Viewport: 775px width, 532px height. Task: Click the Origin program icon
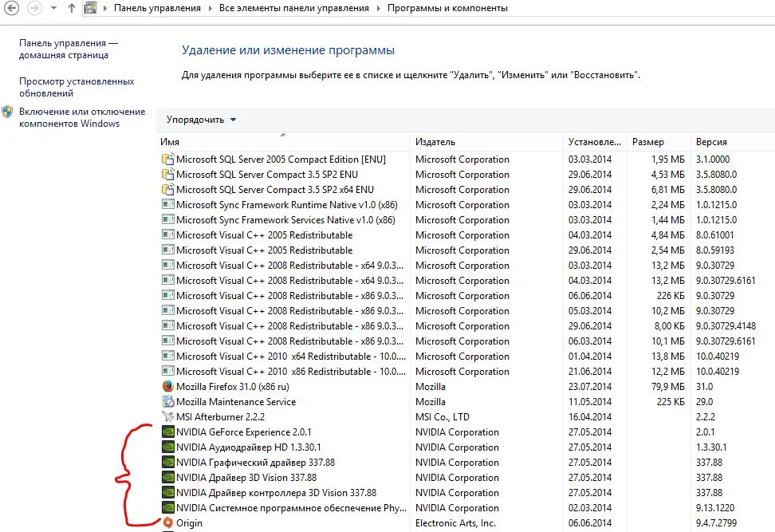[167, 523]
